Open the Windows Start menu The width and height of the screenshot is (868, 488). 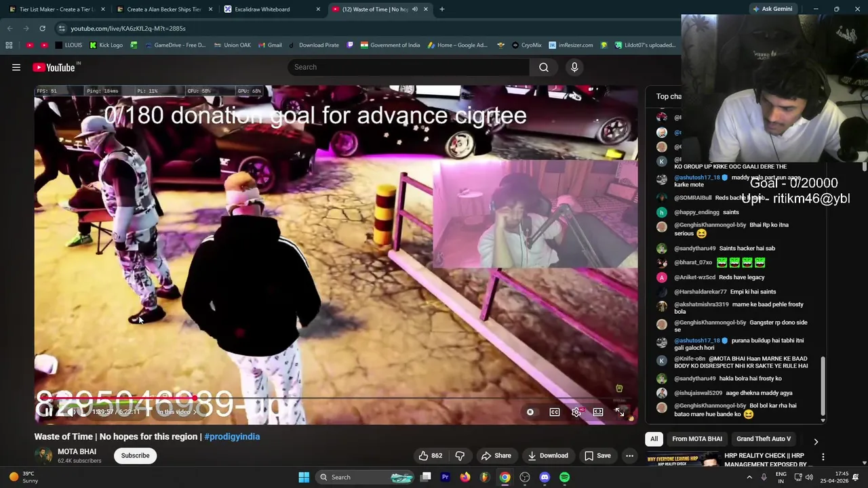(x=304, y=477)
